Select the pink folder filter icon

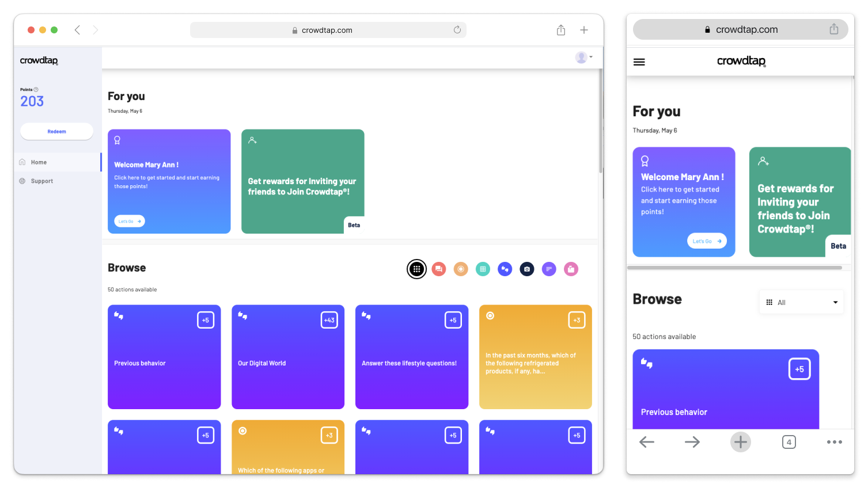571,269
